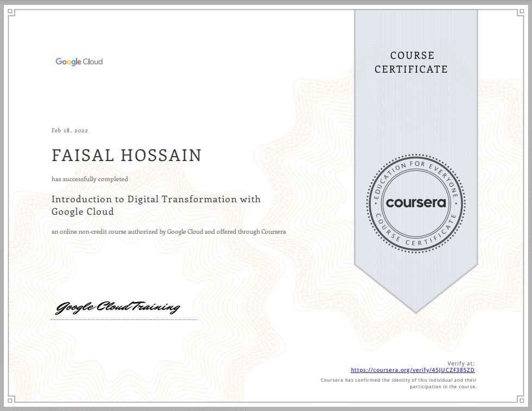This screenshot has width=532, height=411.
Task: Click the word 'CERTIFICATE' in the ribbon heading
Action: coord(419,69)
